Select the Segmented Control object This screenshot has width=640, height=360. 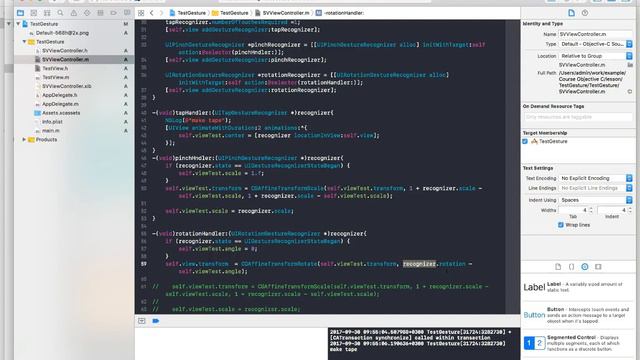click(x=577, y=343)
